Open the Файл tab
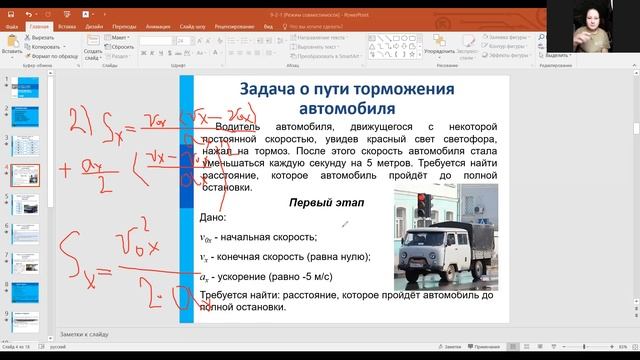Screen dimensions: 640x360 [12, 27]
